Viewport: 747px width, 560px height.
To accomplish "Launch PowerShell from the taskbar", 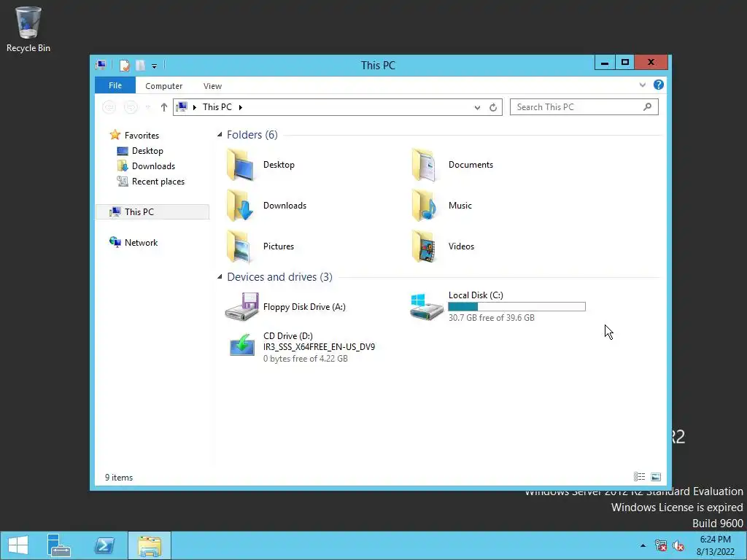I will click(x=104, y=545).
